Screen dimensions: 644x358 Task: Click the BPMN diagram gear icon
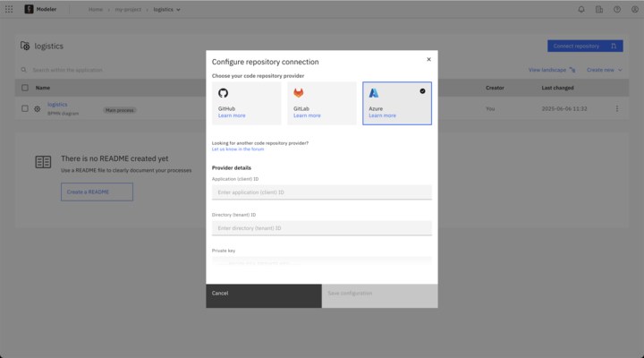[38, 109]
